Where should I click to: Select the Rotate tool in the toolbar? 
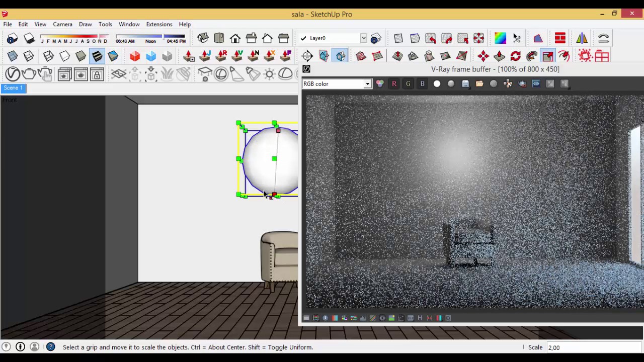[x=516, y=56]
